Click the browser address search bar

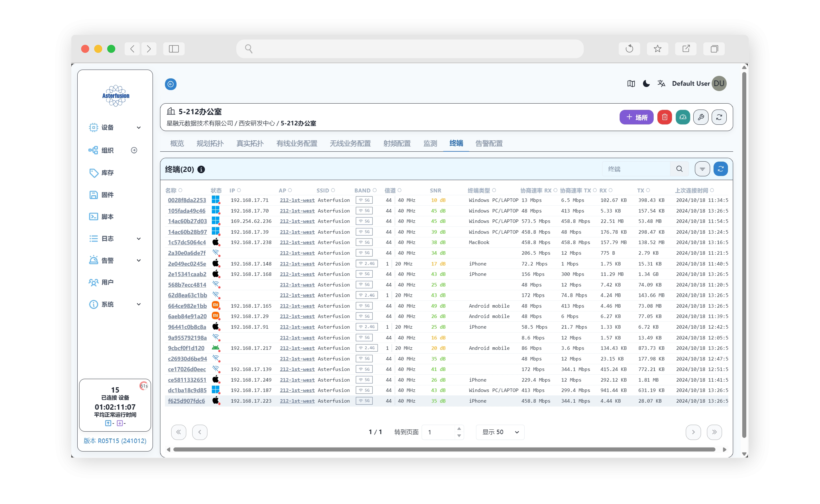click(x=410, y=49)
